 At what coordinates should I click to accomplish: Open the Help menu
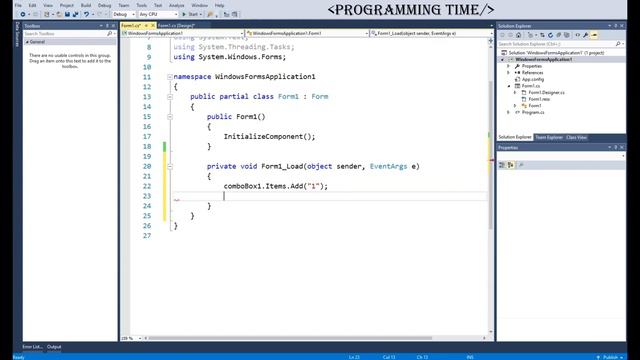point(219,5)
